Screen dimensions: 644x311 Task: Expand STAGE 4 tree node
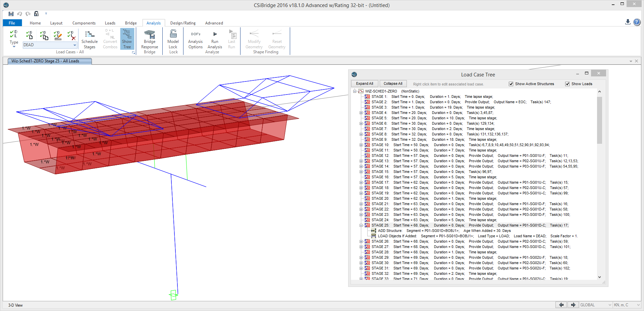point(361,113)
